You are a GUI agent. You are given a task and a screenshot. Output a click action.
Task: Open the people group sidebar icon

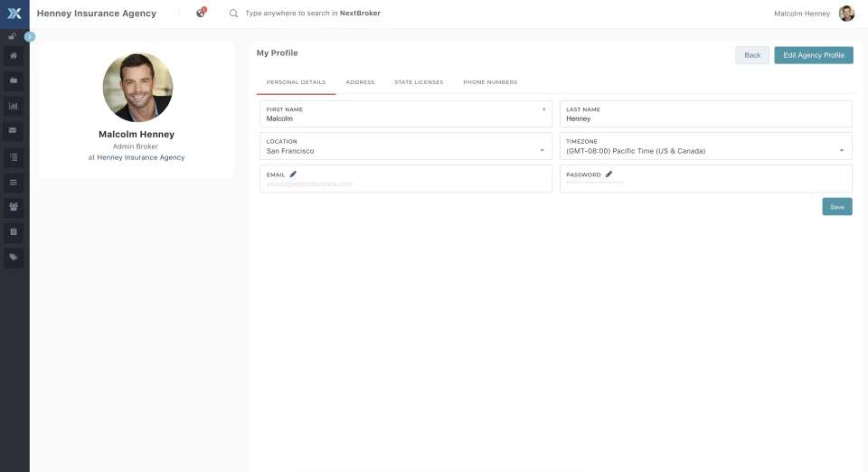(14, 207)
